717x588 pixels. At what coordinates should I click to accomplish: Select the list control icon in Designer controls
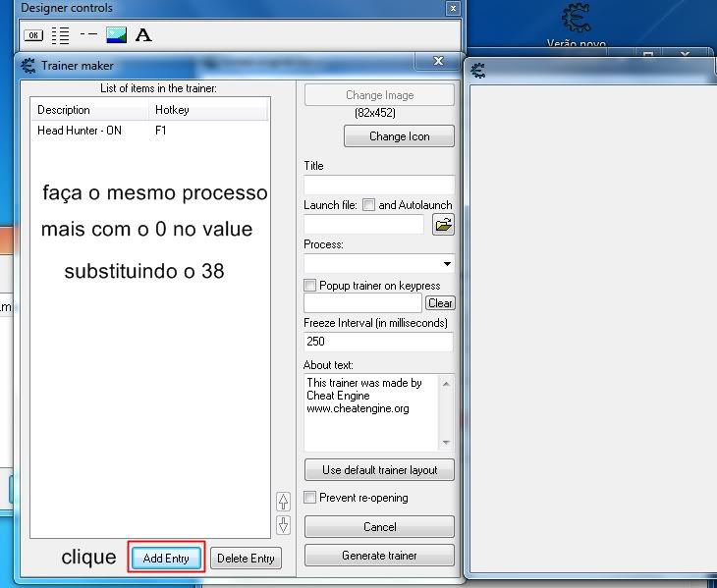pyautogui.click(x=60, y=35)
